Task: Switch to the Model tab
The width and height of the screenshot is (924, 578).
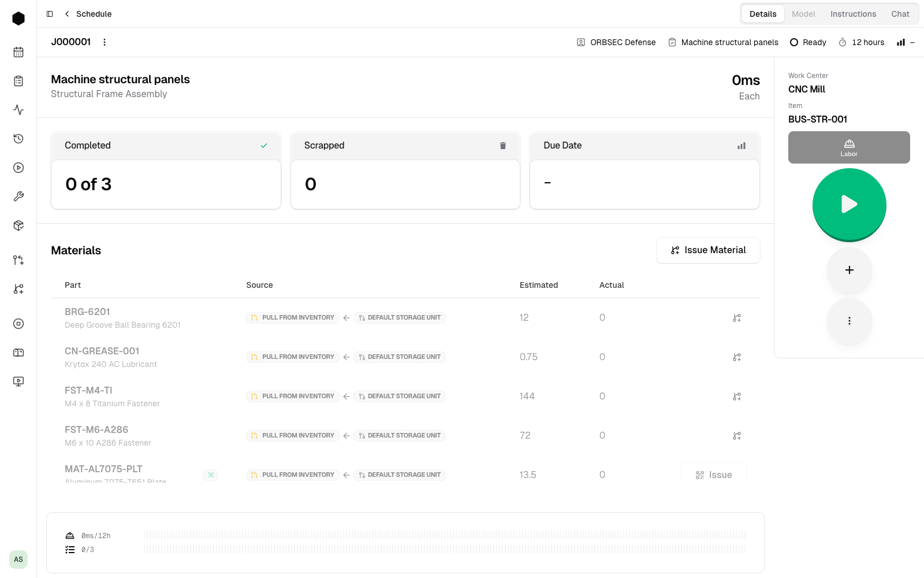Action: (x=803, y=14)
